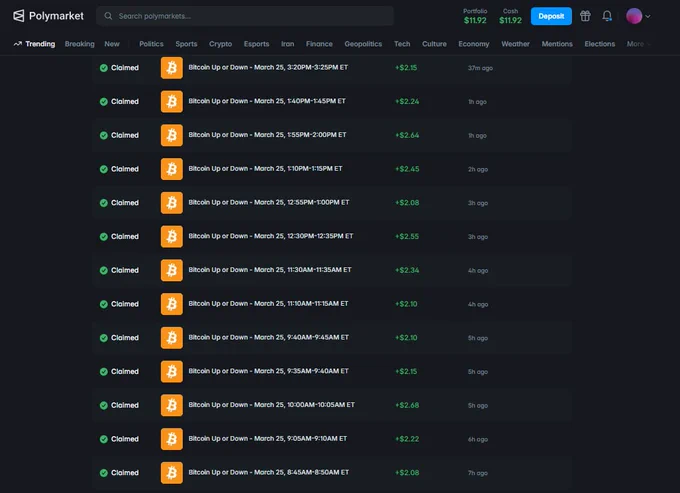Open market titled 1:55PM-2:00PM ET
This screenshot has width=680, height=493.
(x=267, y=135)
